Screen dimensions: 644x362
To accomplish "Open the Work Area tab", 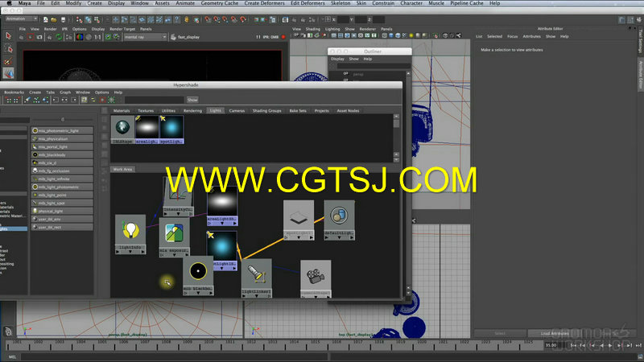I will [x=122, y=169].
